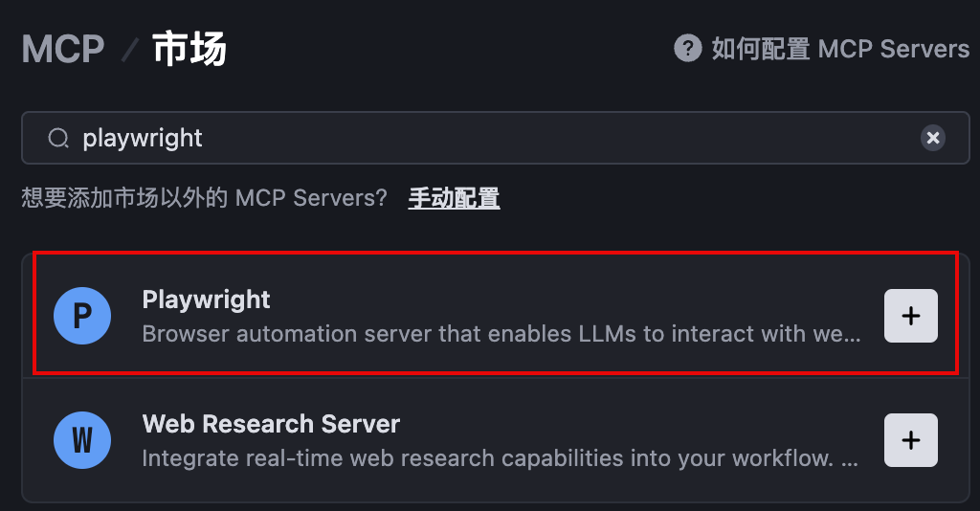Click the Playwright server title

pyautogui.click(x=206, y=300)
